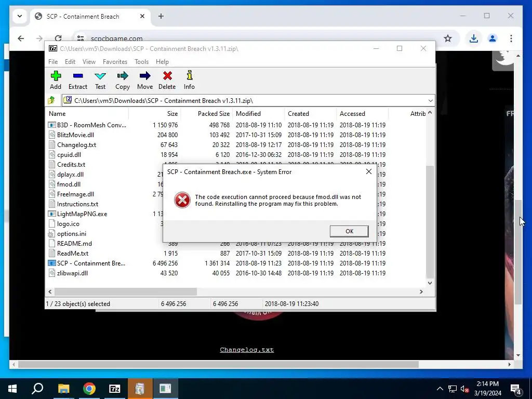Sort by Modified column header
This screenshot has width=532, height=399.
coord(259,114)
